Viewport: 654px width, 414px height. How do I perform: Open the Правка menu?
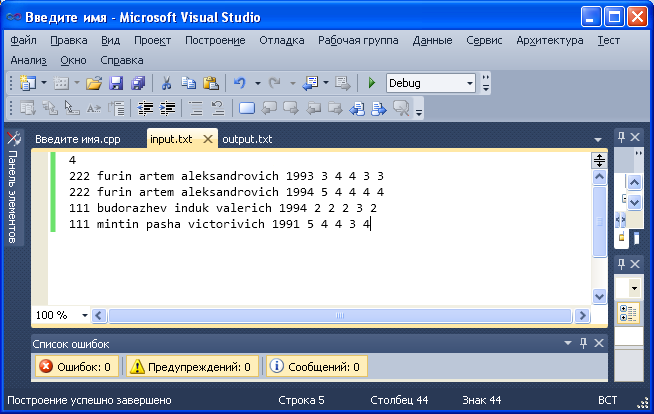pos(69,40)
